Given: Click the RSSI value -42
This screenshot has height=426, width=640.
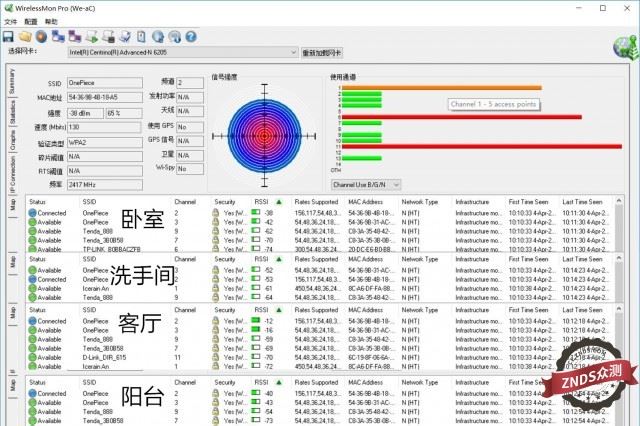Looking at the screenshot, I should (x=268, y=222).
